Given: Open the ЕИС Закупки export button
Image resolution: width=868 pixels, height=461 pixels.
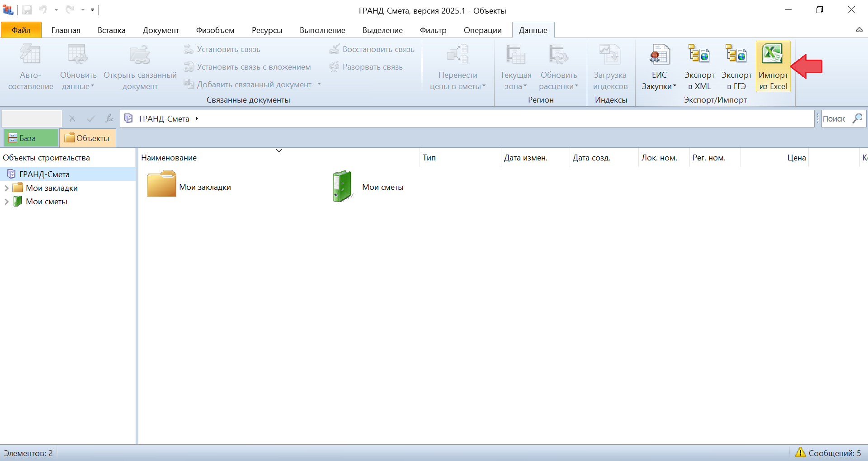Looking at the screenshot, I should tap(659, 67).
